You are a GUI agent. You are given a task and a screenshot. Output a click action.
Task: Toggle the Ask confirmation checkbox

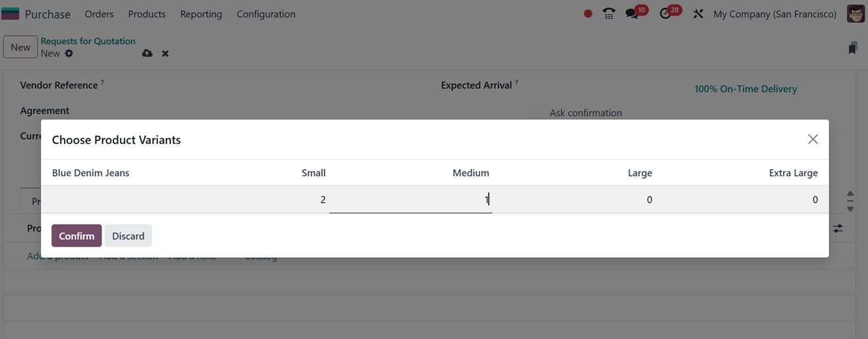click(x=537, y=113)
